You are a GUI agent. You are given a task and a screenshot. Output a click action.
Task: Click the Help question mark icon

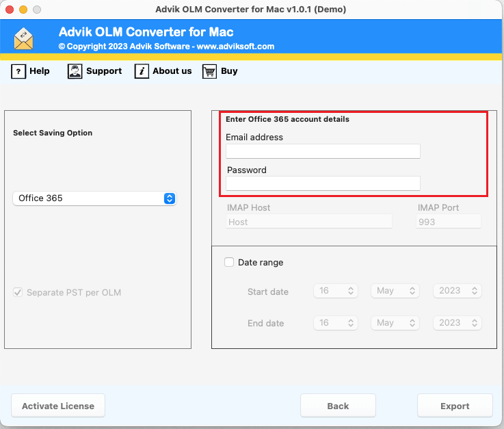point(18,71)
